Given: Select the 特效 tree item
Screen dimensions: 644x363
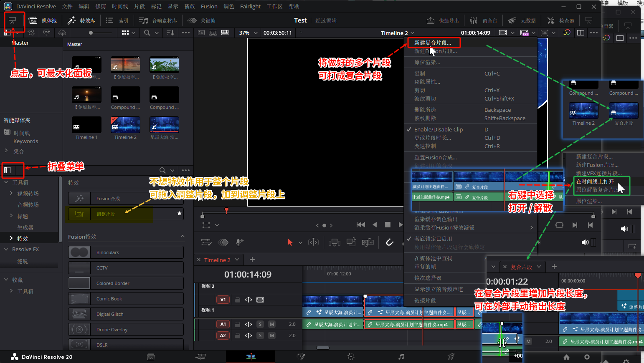Looking at the screenshot, I should coord(23,239).
